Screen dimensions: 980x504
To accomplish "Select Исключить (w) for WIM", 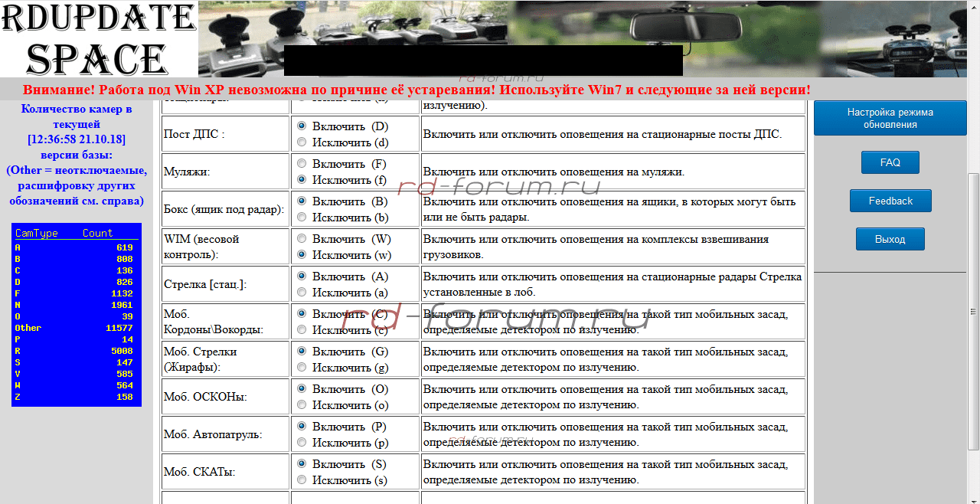I will pyautogui.click(x=302, y=254).
